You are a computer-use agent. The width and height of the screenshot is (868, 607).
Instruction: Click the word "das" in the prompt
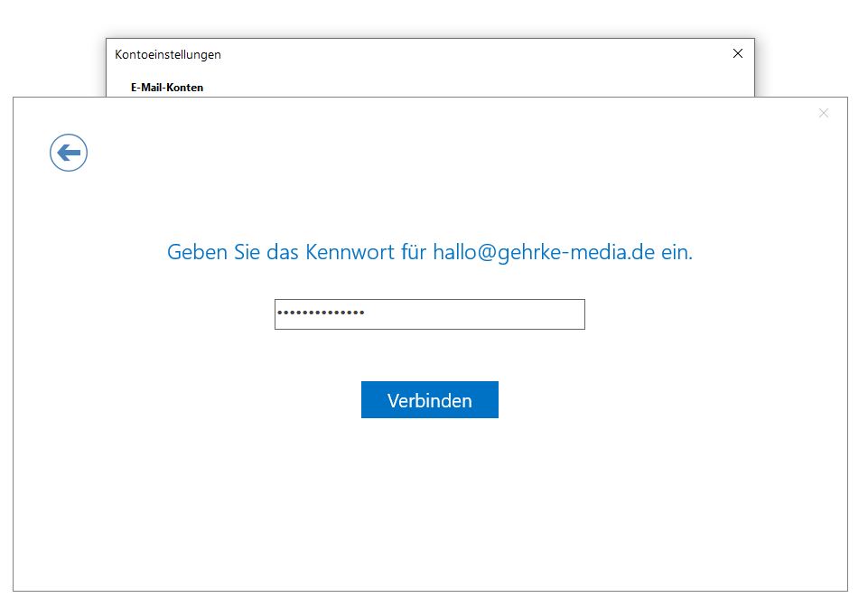click(283, 252)
